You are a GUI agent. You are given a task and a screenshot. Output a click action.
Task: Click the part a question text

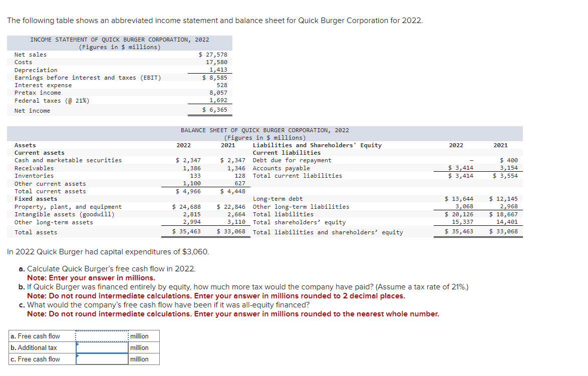click(99, 270)
